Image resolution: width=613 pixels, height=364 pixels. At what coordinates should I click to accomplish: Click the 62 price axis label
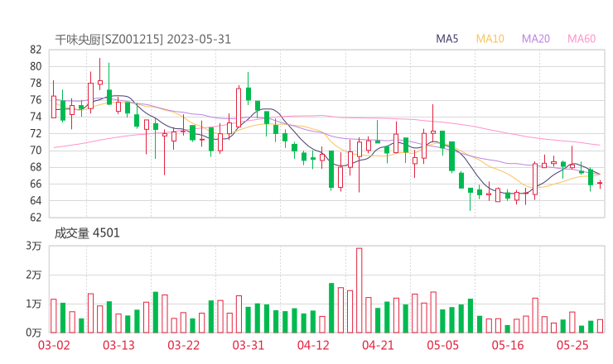pos(36,218)
